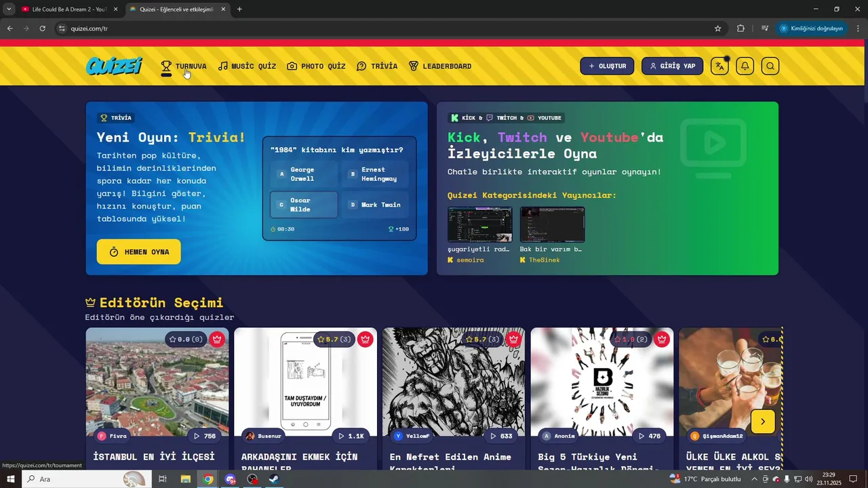This screenshot has width=868, height=488.
Task: Go to the Trivia page
Action: [377, 66]
